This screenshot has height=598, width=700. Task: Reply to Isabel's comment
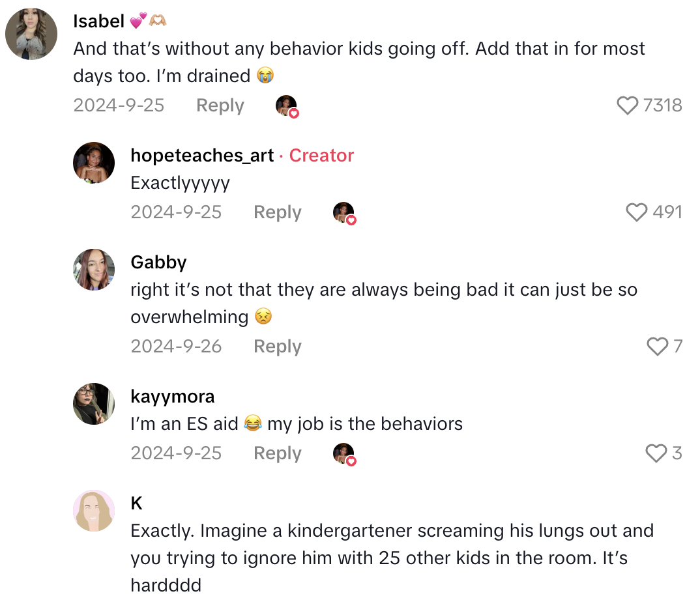click(220, 106)
